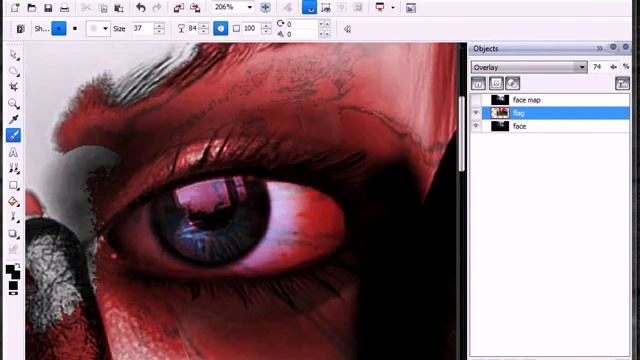Open the application launcher dropdown arrow
Viewport: 640px width, 360px height.
[393, 7]
